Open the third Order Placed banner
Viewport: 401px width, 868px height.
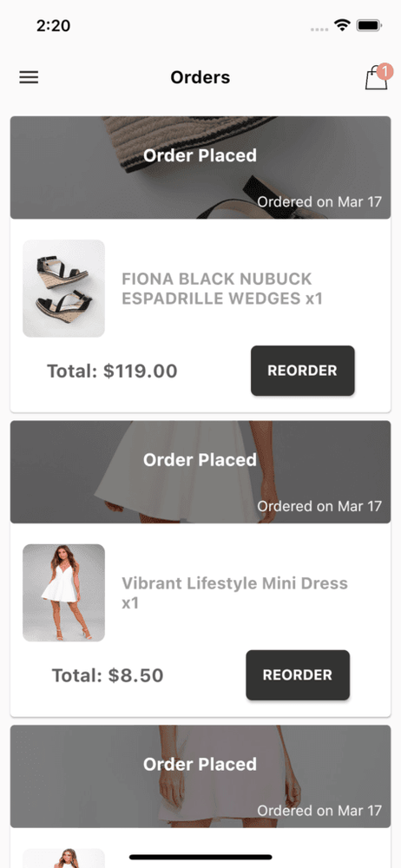pyautogui.click(x=200, y=777)
